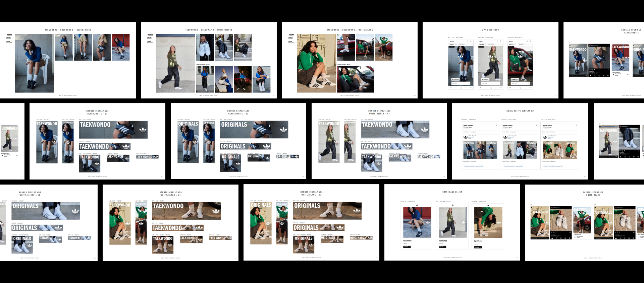Click Shop Now on the Black/White CRM card
The image size is (644, 283).
pyautogui.click(x=407, y=247)
